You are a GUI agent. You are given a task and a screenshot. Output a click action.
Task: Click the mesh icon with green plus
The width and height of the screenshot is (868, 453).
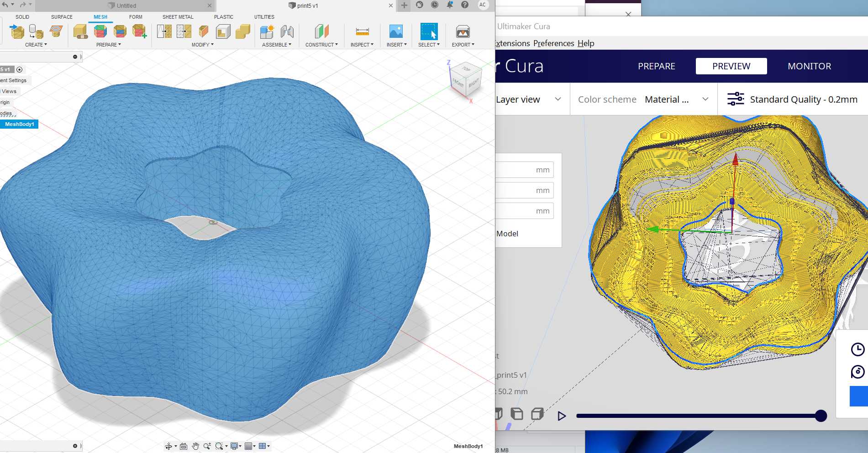tap(139, 31)
